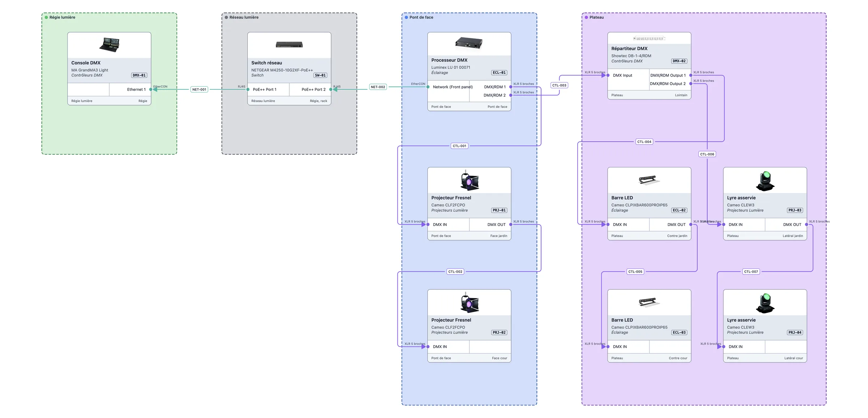Click the Régie lumière group title
Screen dimensions: 868x418
(x=62, y=17)
